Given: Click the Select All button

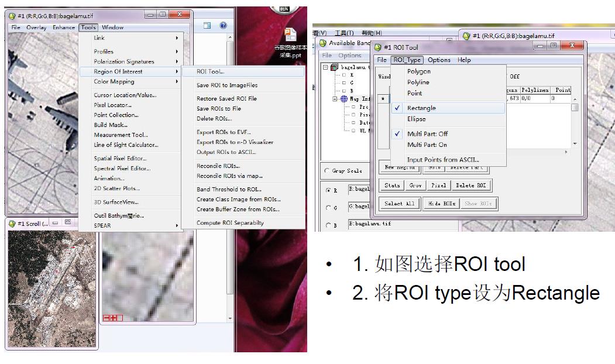Looking at the screenshot, I should point(399,204).
